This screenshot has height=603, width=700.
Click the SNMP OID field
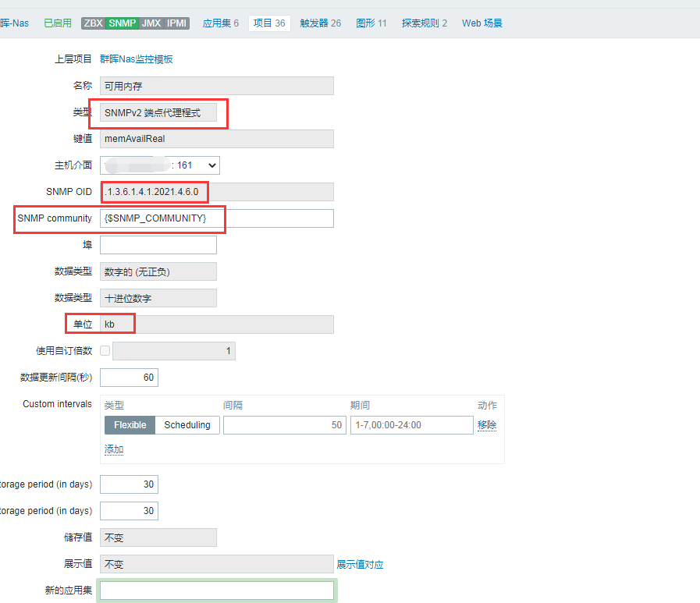[x=216, y=192]
